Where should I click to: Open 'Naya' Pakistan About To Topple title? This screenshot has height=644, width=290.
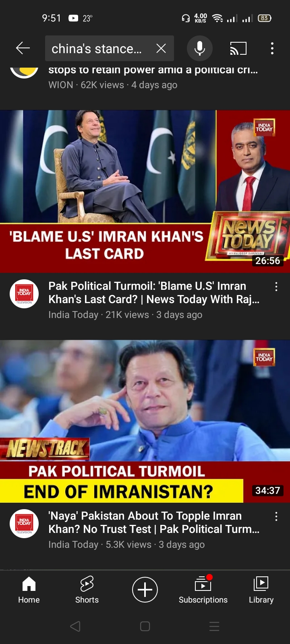[x=154, y=522]
